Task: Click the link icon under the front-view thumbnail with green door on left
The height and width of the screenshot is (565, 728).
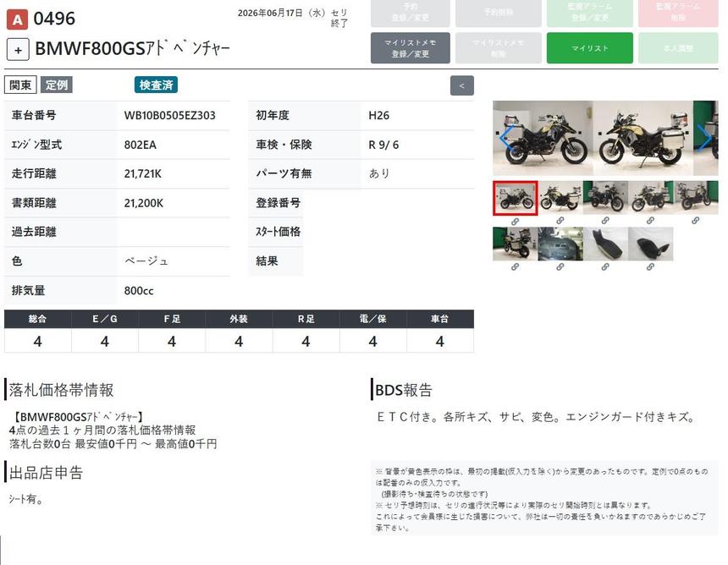Action: tap(605, 221)
